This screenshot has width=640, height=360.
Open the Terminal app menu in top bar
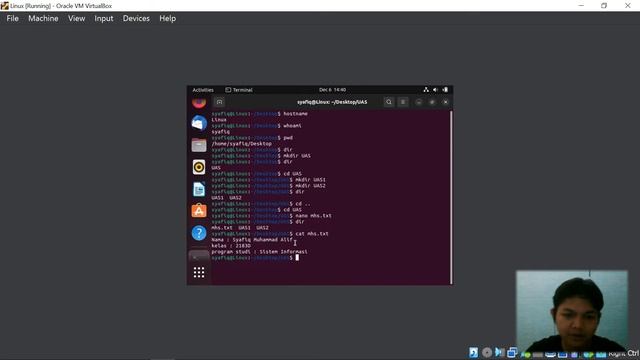(x=239, y=90)
